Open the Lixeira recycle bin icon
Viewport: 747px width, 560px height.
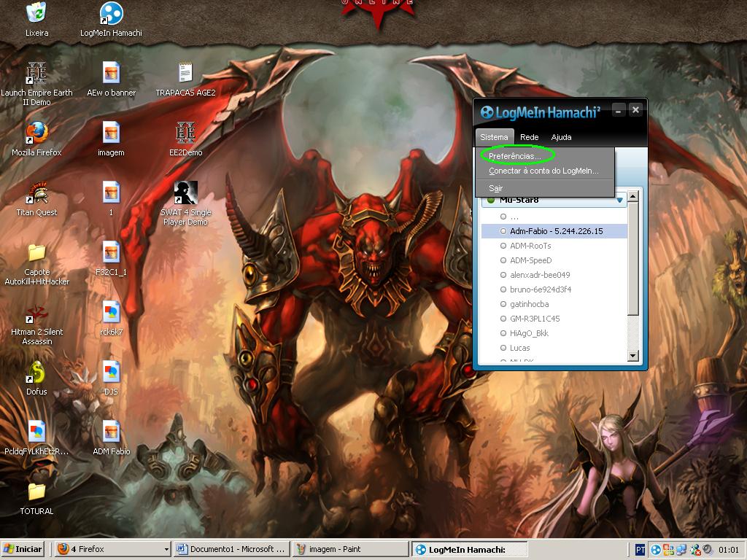coord(36,14)
